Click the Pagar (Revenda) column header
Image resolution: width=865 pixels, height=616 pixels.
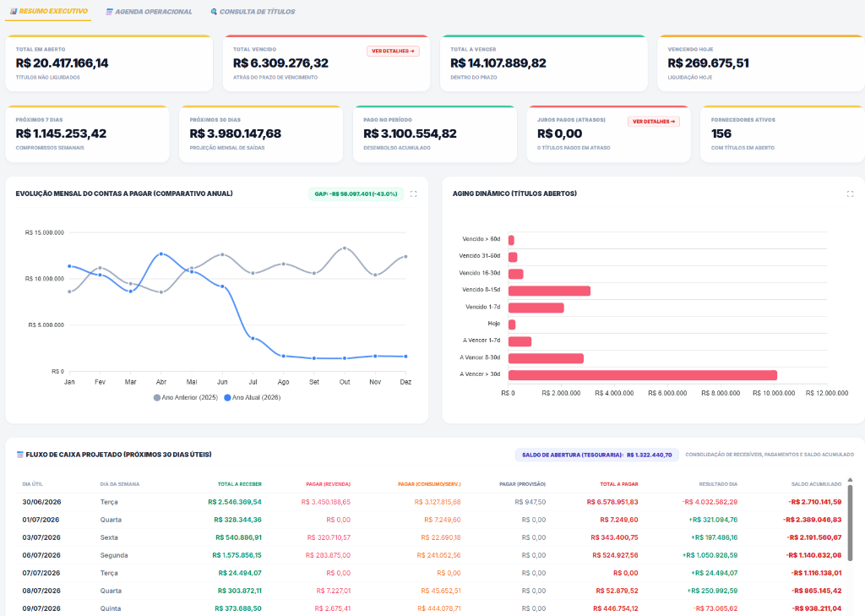[x=329, y=484]
